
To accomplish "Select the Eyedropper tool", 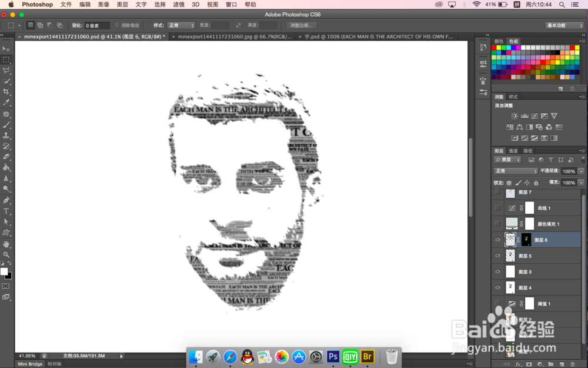I will tap(6, 102).
